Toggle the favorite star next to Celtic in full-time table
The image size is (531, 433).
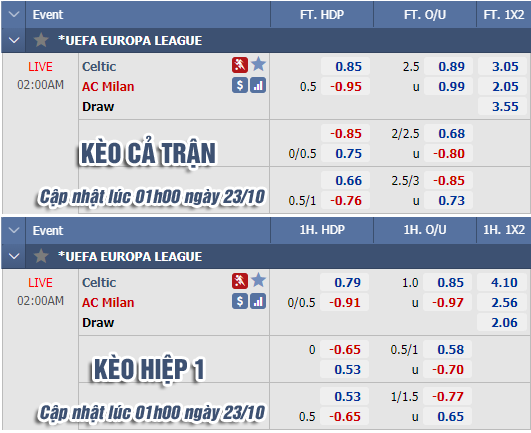pos(258,64)
